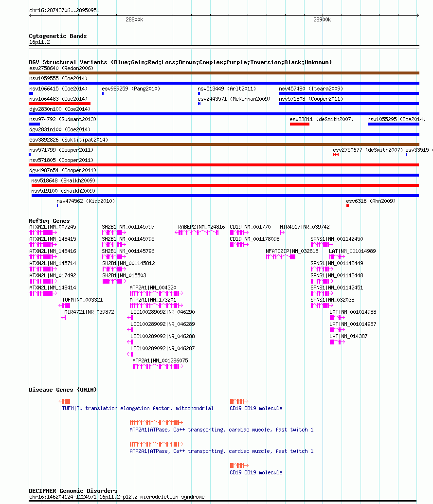Click the red glyph under esv2750677 (deSmith2007)
Image resolution: width=433 pixels, height=504 pixels.
(x=336, y=155)
